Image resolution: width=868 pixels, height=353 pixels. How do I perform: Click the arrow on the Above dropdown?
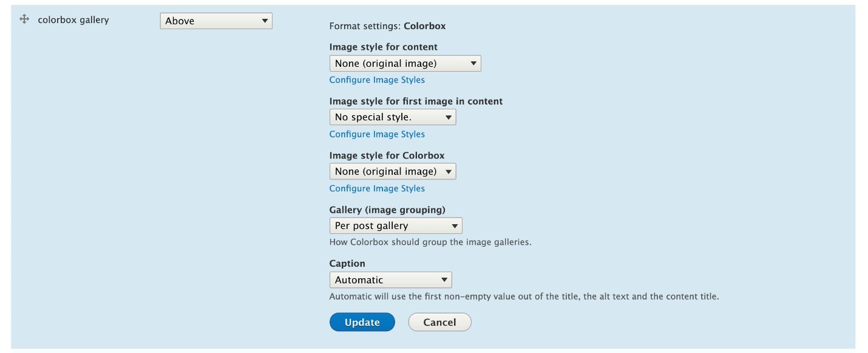(x=265, y=20)
